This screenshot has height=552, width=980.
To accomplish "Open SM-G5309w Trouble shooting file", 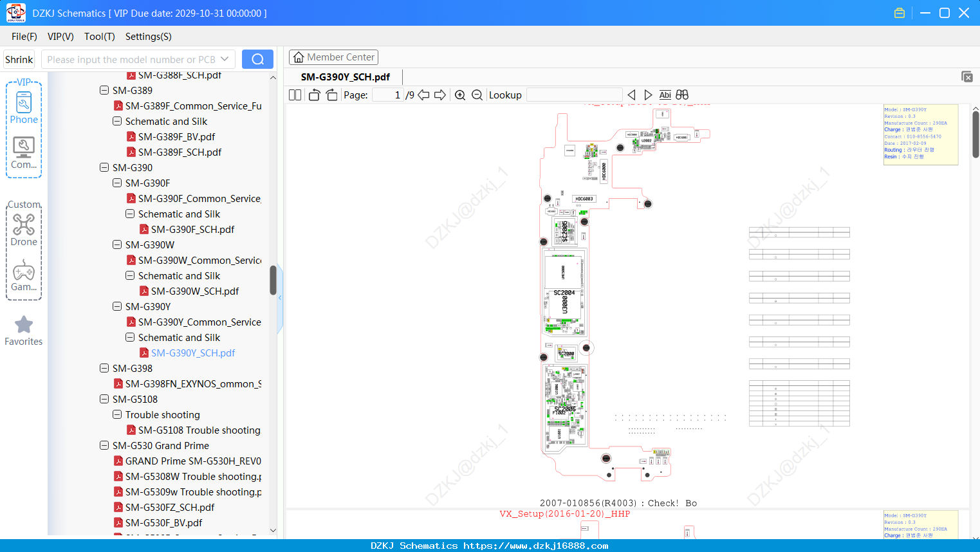I will (187, 492).
